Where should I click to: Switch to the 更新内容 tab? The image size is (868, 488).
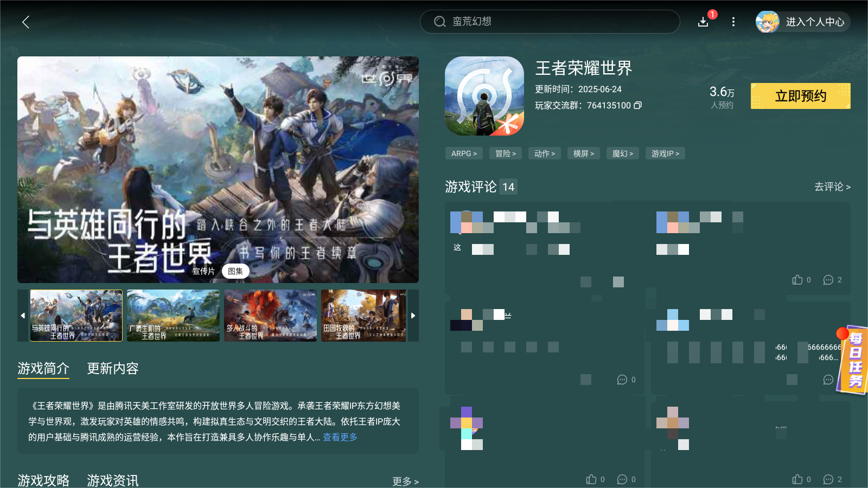[x=113, y=369]
